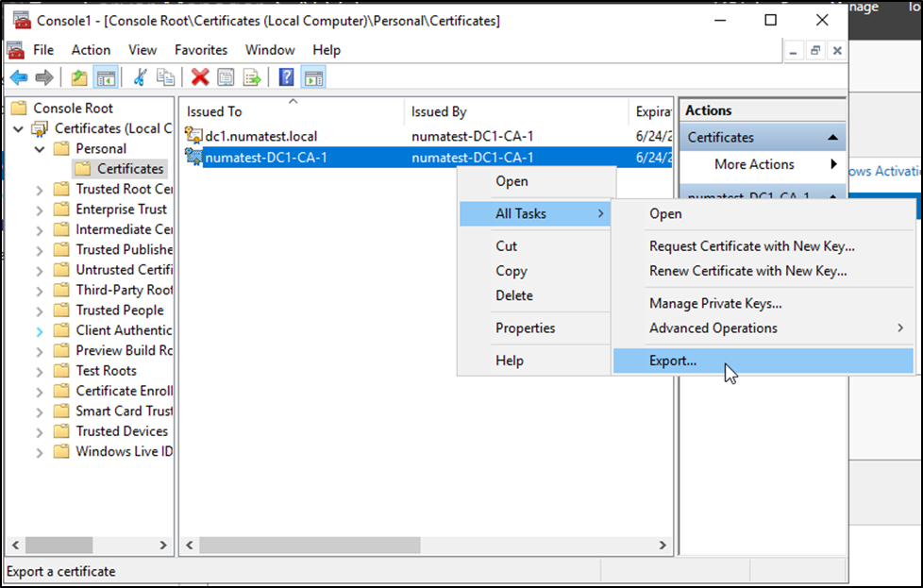Open Properties via toolbar icon
The width and height of the screenshot is (923, 588).
226,77
